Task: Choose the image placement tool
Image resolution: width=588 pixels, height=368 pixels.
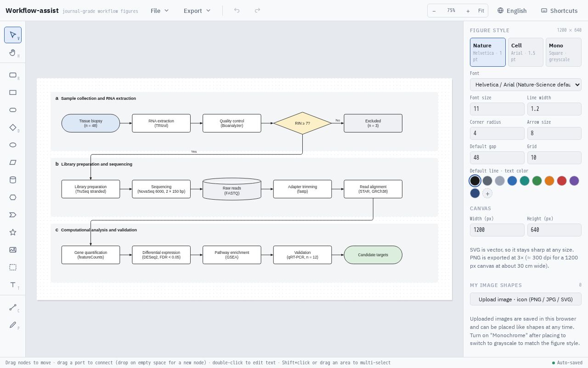Action: pyautogui.click(x=13, y=250)
